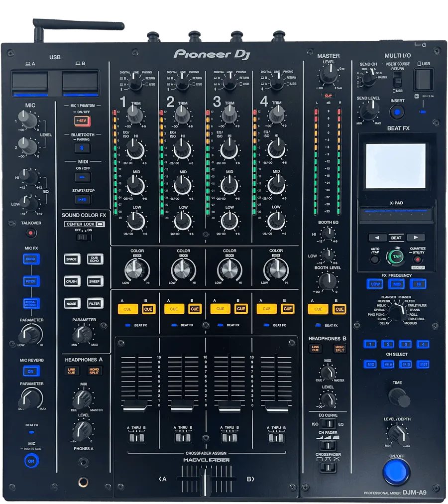Select channel 4 in CH SELECT
The image size is (448, 504).
click(x=423, y=344)
